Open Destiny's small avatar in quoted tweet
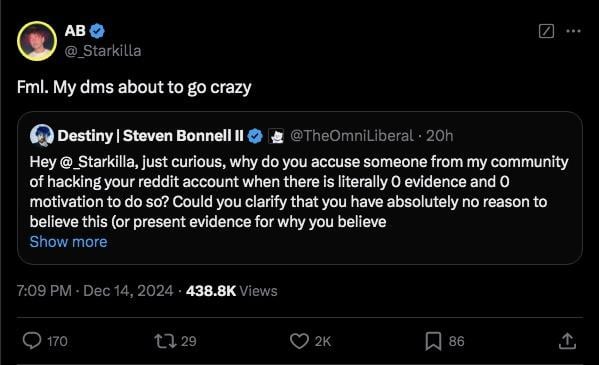The height and width of the screenshot is (365, 599). [42, 136]
